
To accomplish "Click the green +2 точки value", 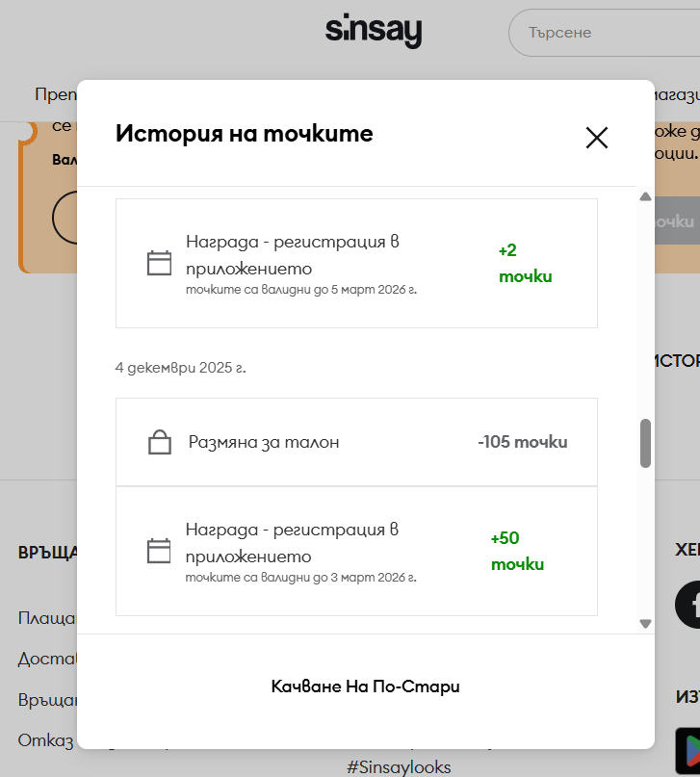I will click(525, 263).
